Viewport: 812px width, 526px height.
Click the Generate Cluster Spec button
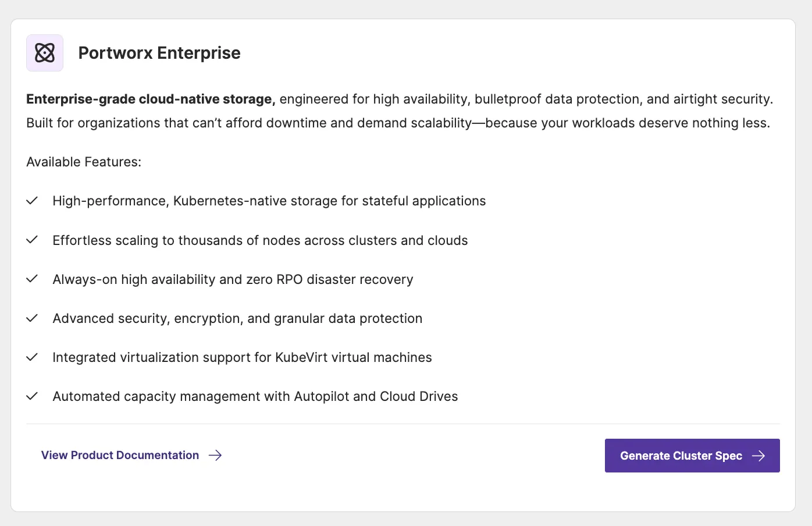692,456
